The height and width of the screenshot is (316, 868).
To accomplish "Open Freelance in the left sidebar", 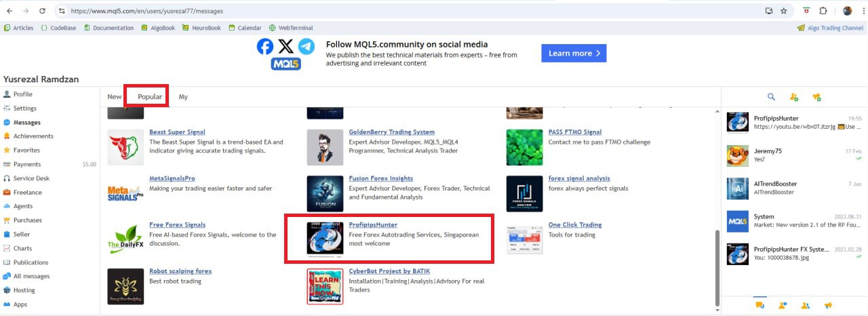I will pos(27,193).
